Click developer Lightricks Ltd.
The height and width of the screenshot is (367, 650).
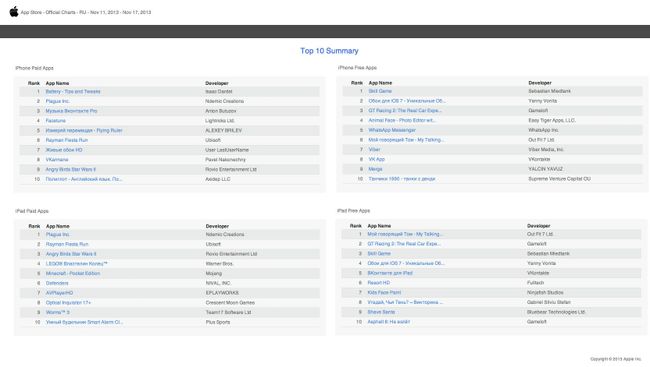click(x=220, y=121)
